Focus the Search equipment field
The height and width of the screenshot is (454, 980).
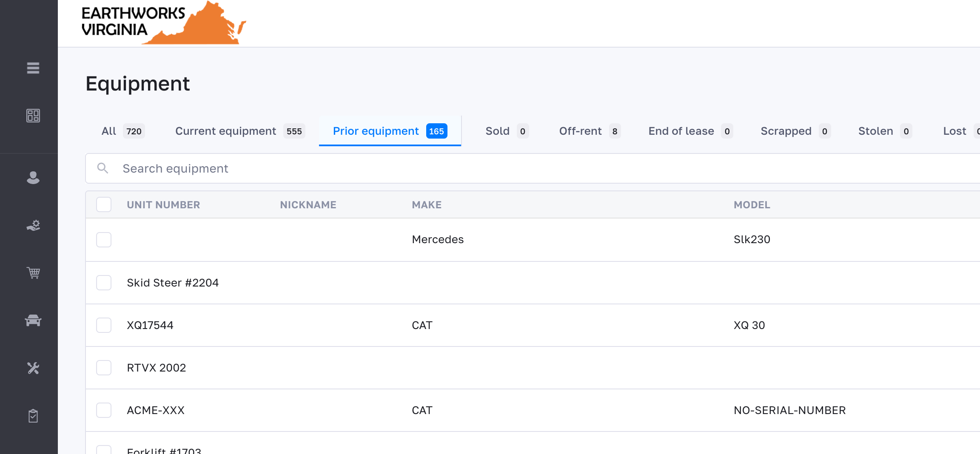[x=510, y=168]
